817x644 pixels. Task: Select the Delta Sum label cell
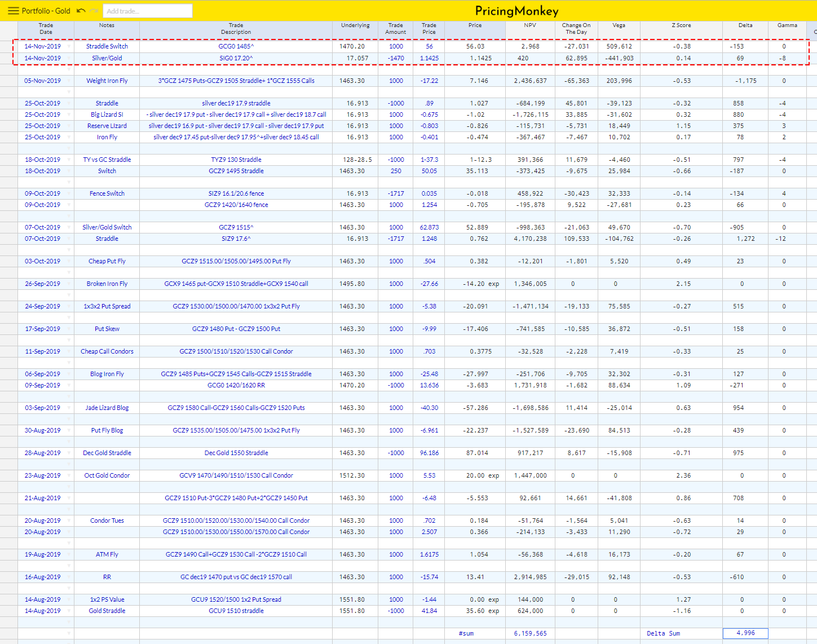681,633
